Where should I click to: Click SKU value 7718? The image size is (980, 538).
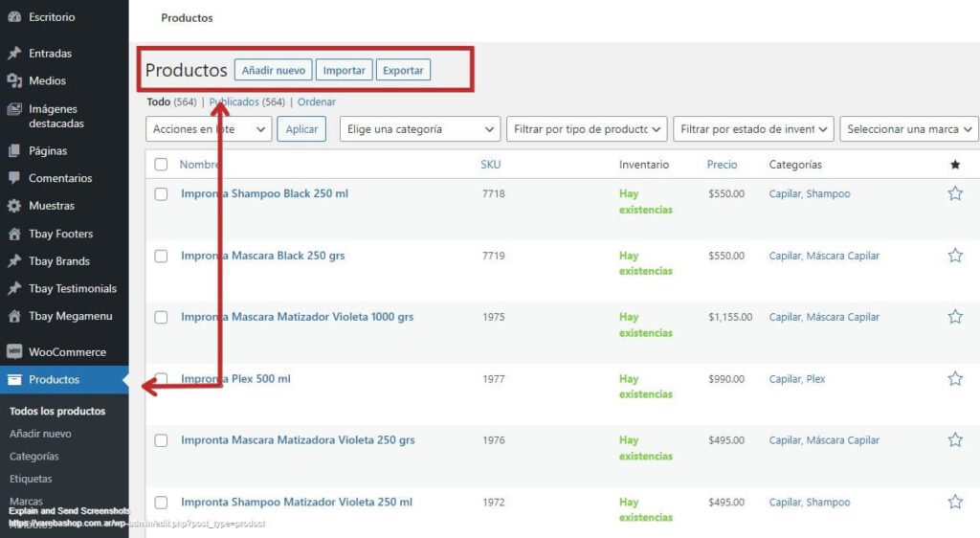point(493,193)
